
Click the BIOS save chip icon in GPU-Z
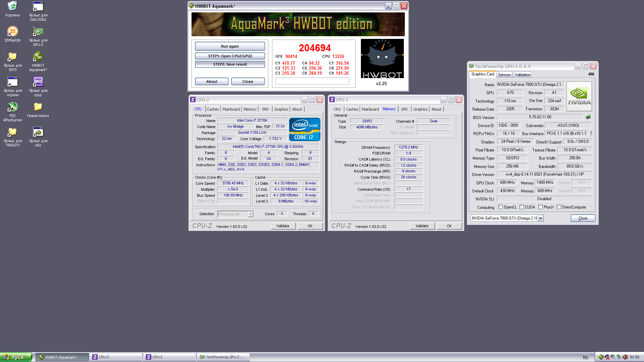click(588, 117)
